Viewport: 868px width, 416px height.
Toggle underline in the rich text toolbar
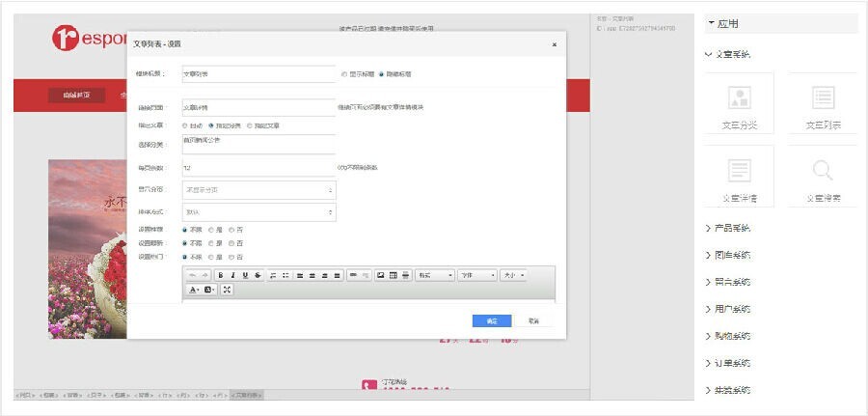[245, 275]
